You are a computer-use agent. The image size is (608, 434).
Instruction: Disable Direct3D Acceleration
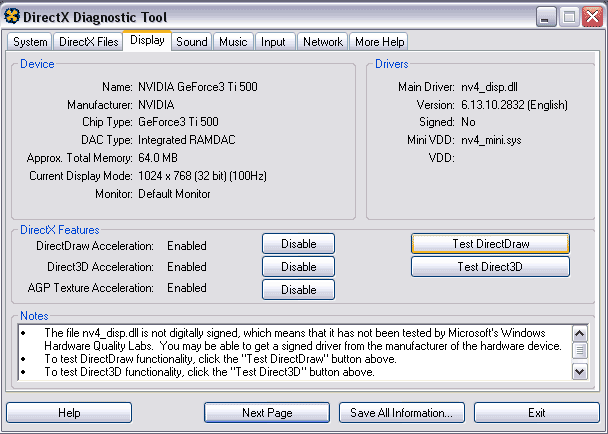[x=298, y=267]
